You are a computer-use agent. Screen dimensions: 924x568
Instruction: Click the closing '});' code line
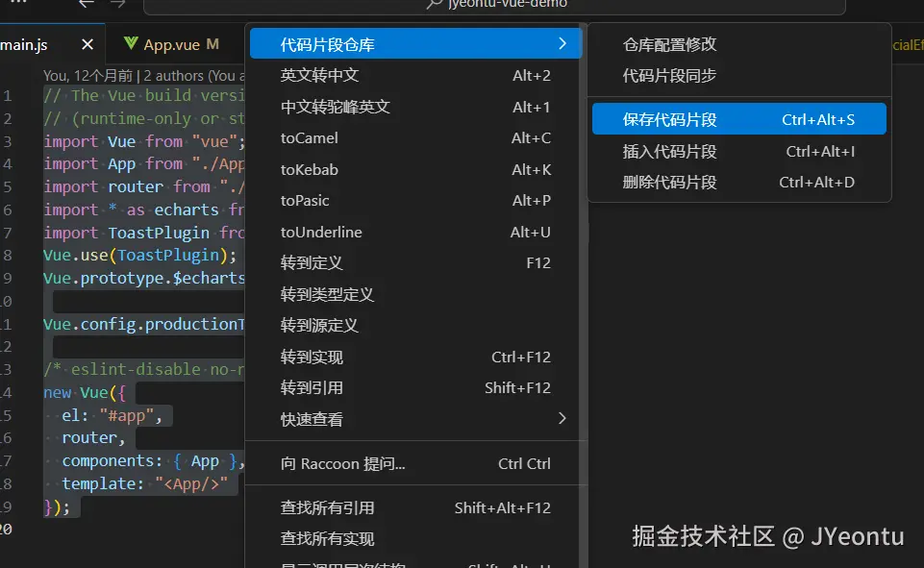click(x=57, y=507)
